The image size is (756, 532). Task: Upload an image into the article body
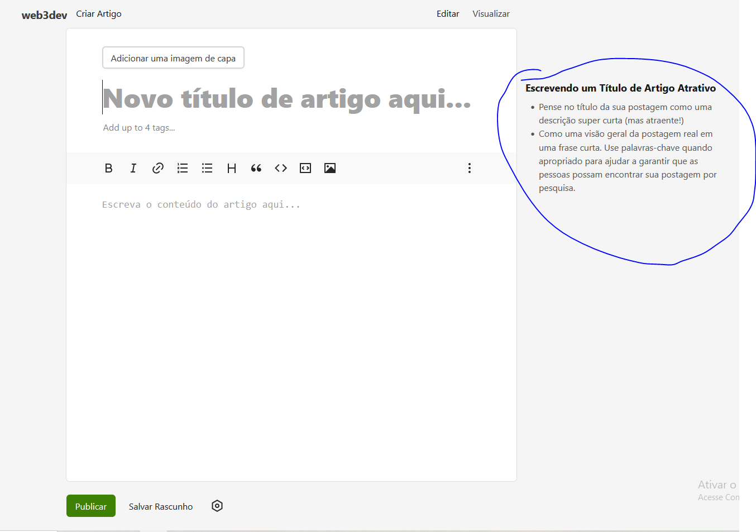click(329, 168)
